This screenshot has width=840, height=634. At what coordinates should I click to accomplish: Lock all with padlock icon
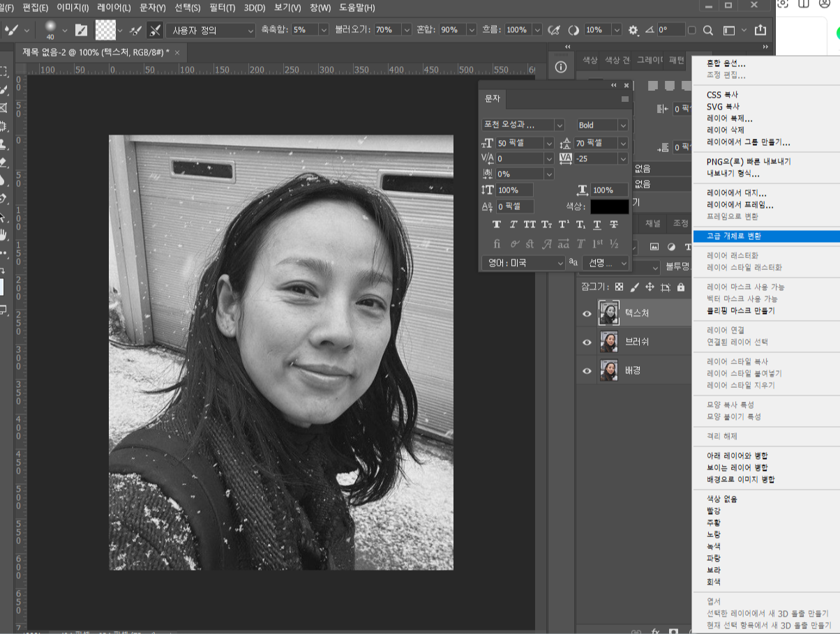tap(681, 287)
